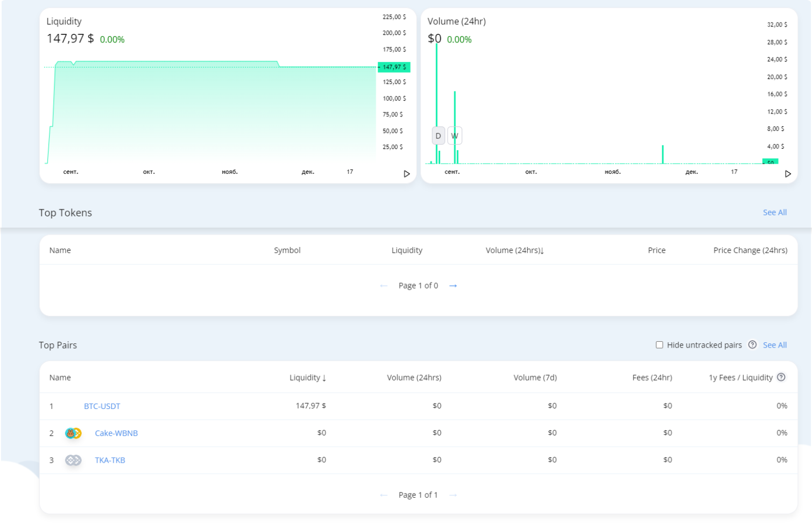Sort Top Pairs by Fees (24hr)
Viewport: 812px width, 529px height.
652,378
